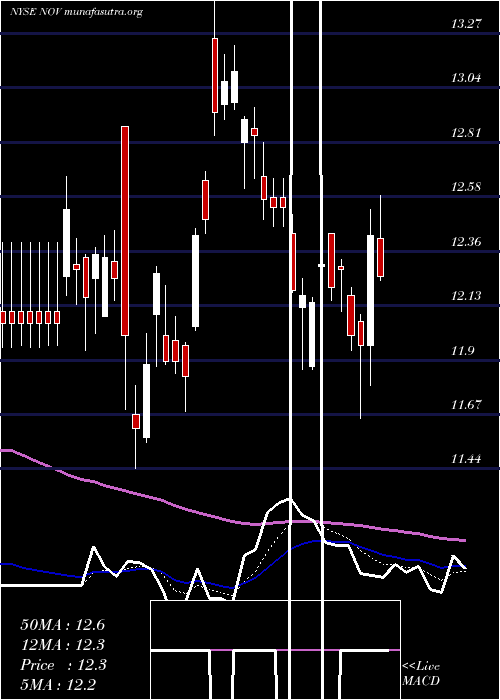Click the blue 12MA line's peak
500x700 pixels.
click(x=319, y=541)
